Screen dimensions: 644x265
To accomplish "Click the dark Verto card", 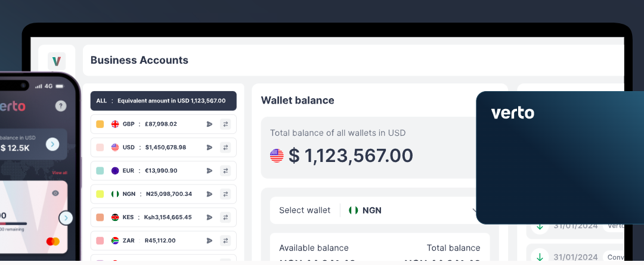I will [560, 158].
